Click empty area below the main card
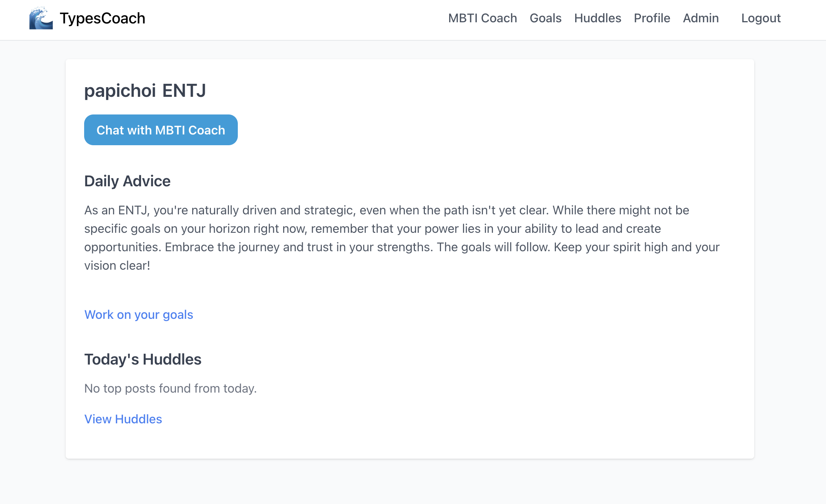Viewport: 826px width, 504px height. pyautogui.click(x=410, y=482)
